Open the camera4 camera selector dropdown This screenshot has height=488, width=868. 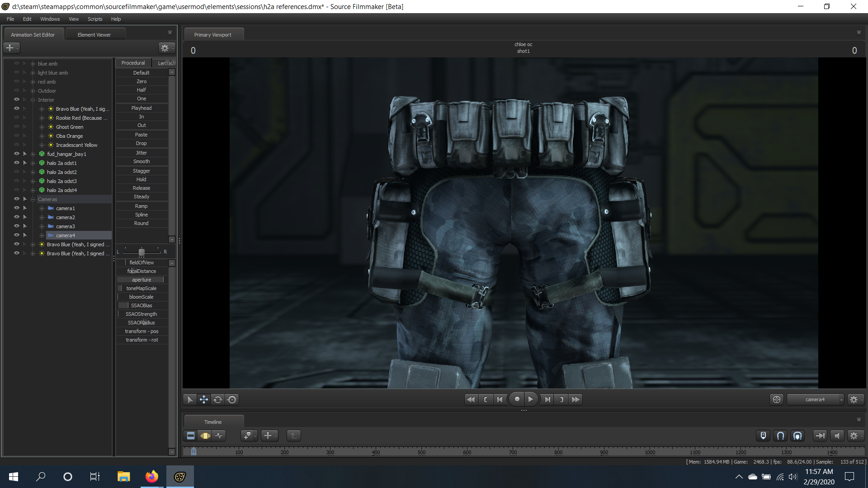815,399
